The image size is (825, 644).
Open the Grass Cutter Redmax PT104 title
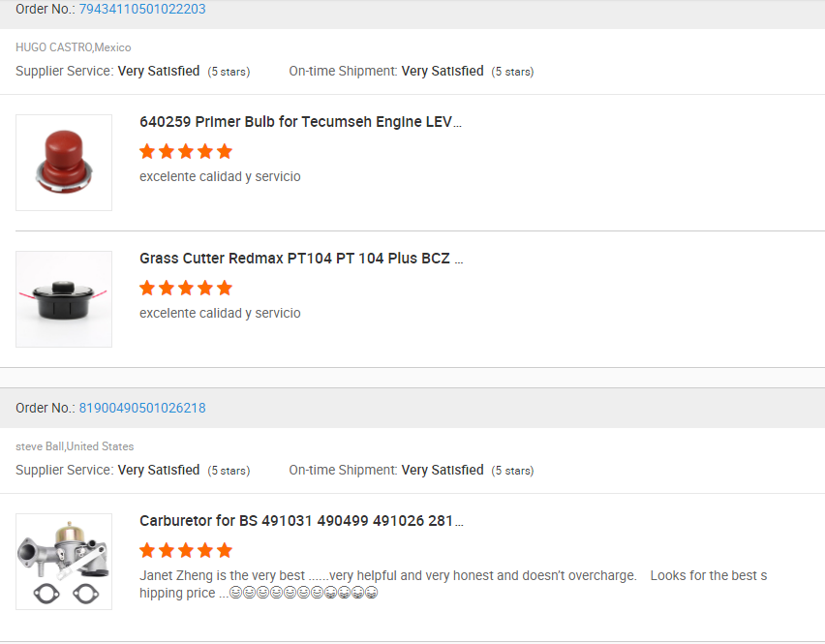tap(300, 259)
